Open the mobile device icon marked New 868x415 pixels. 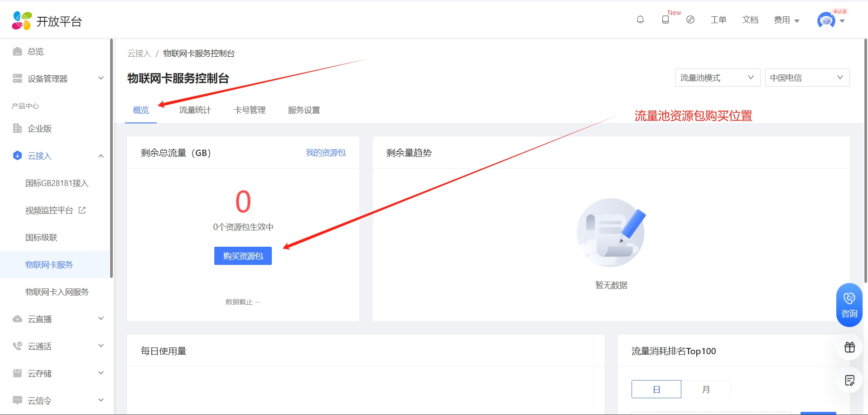[x=665, y=20]
